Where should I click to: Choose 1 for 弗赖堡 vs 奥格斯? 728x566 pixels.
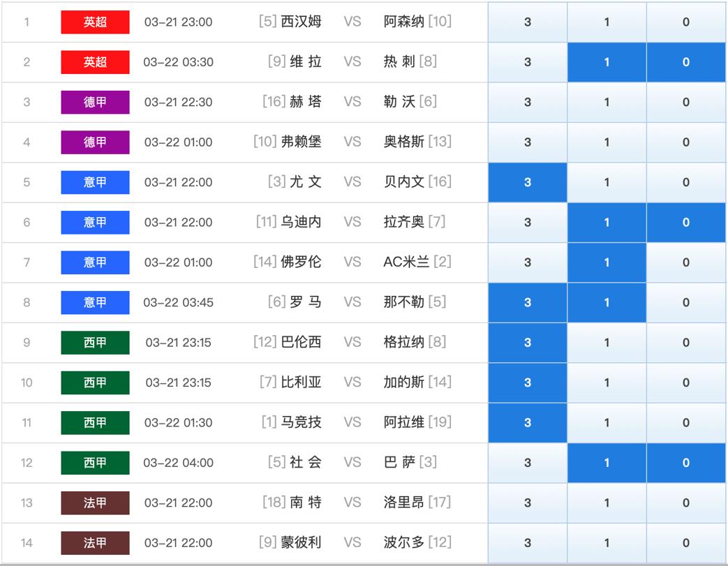click(607, 142)
